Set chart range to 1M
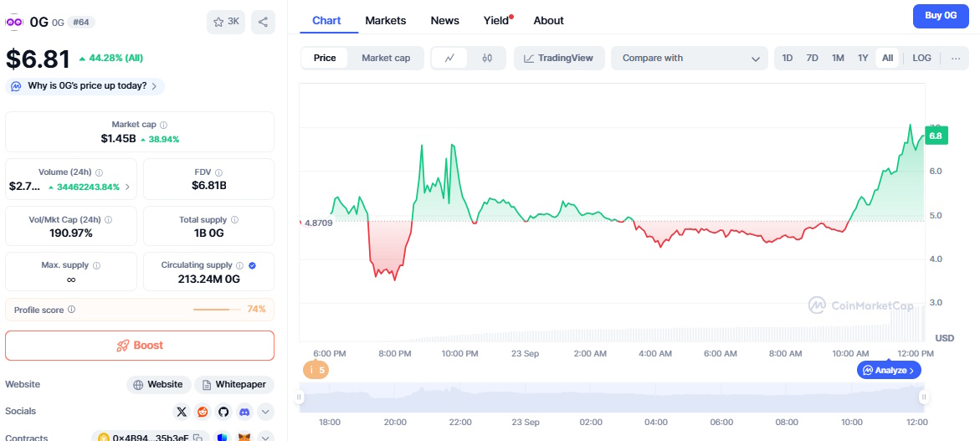This screenshot has height=441, width=980. pyautogui.click(x=838, y=58)
